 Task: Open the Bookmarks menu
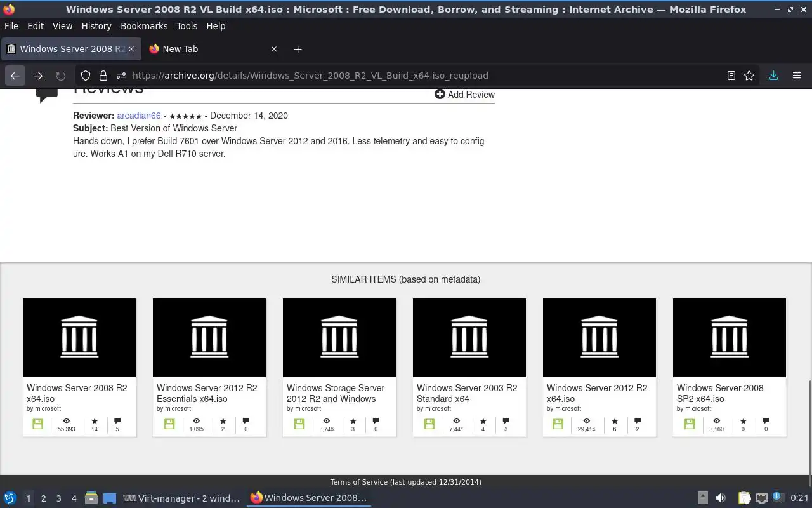point(144,26)
